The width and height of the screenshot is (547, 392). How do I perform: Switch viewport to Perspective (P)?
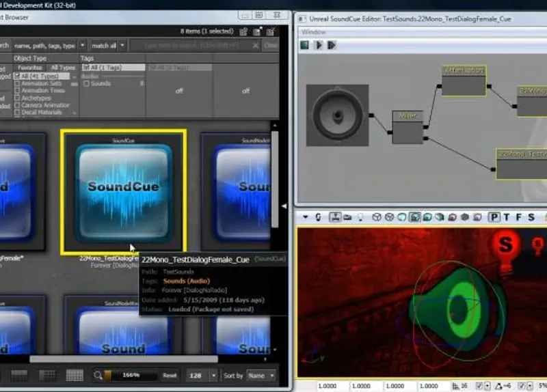click(494, 217)
